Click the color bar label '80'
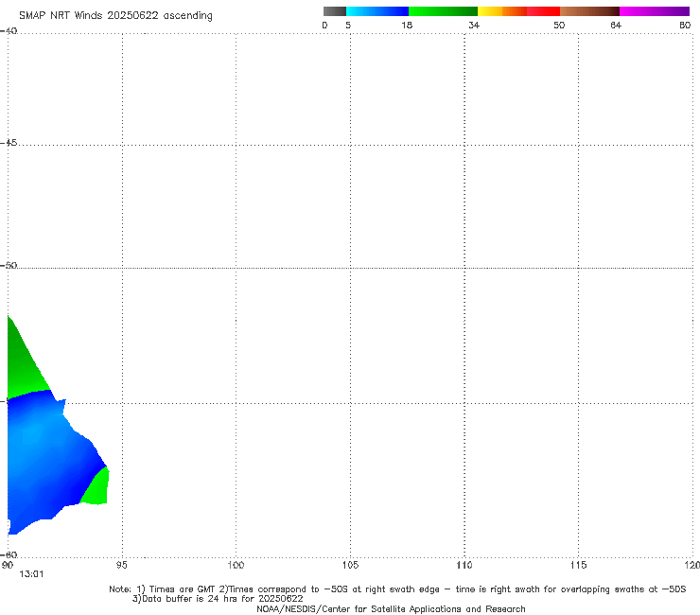Viewport: 700px width, 615px height. [x=685, y=26]
